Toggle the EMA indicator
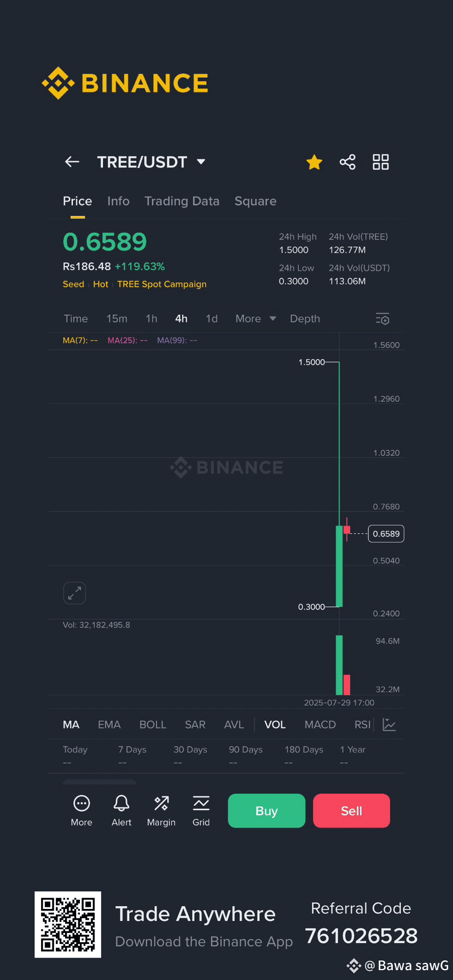 [x=109, y=725]
